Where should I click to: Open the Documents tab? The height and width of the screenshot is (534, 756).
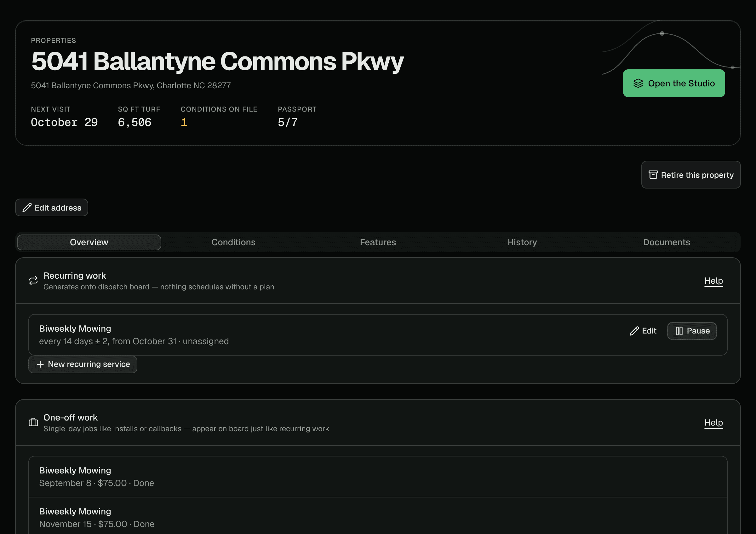pos(667,242)
